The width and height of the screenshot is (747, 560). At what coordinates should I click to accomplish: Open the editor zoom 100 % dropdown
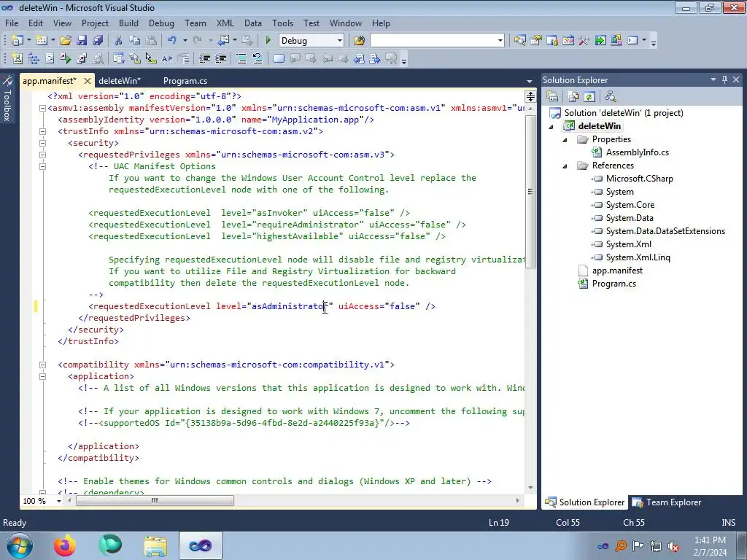point(59,501)
